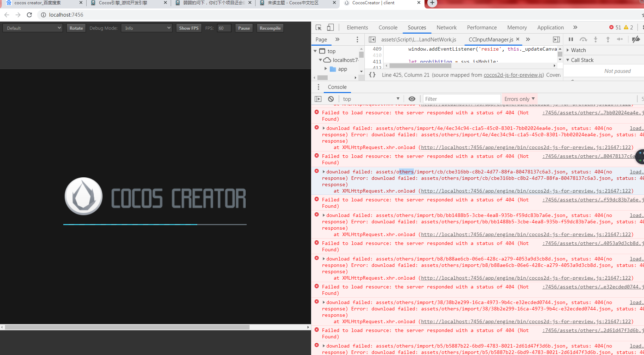
Task: Click the Show FPS button
Action: pos(189,28)
